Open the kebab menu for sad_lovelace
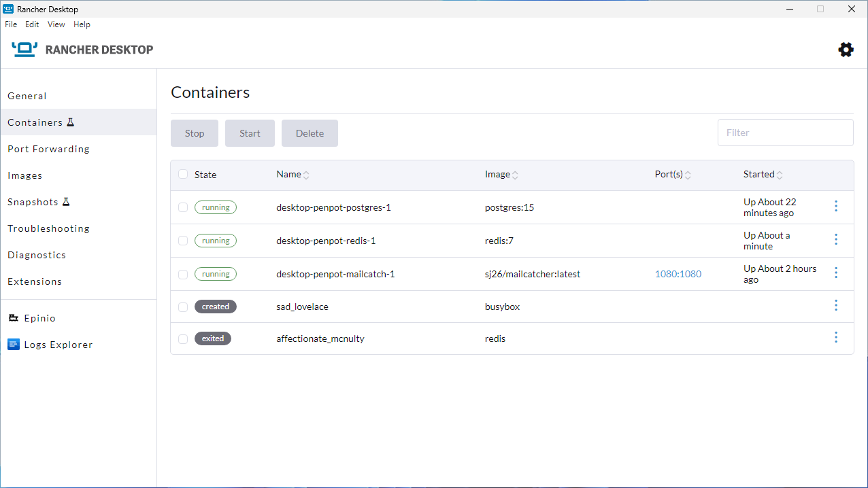 [835, 305]
